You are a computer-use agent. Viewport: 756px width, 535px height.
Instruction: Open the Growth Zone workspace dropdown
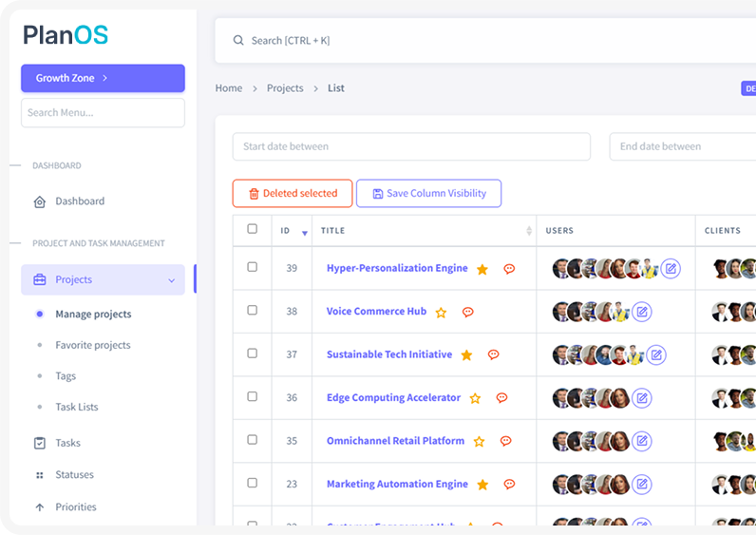[103, 78]
